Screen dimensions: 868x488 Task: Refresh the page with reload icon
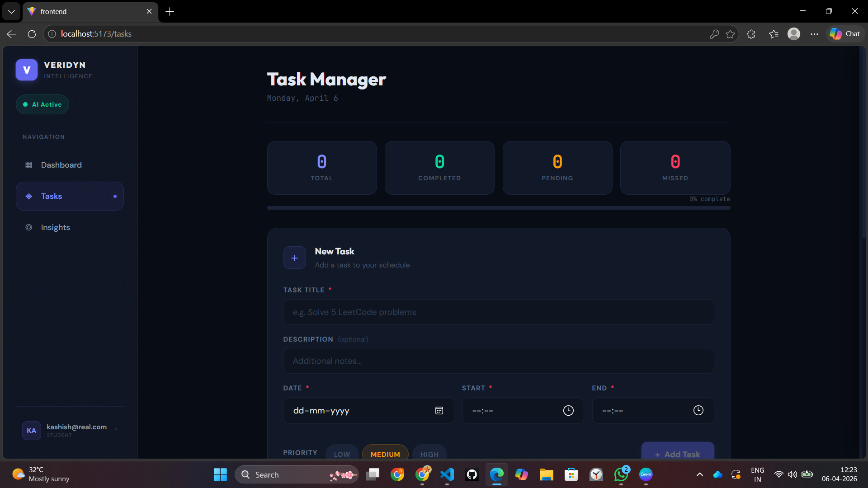tap(32, 34)
